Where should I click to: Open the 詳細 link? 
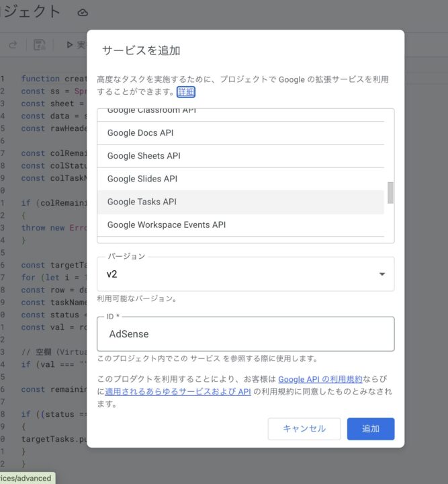tap(185, 91)
